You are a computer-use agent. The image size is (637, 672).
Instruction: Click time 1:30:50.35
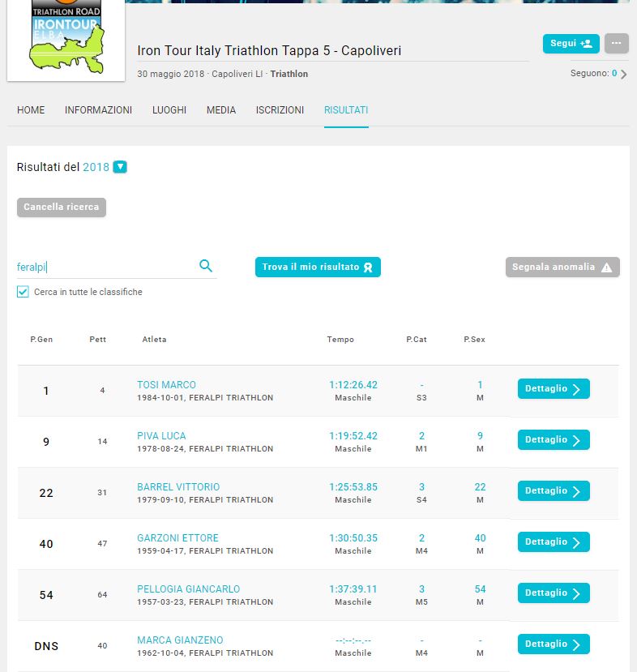tap(353, 538)
